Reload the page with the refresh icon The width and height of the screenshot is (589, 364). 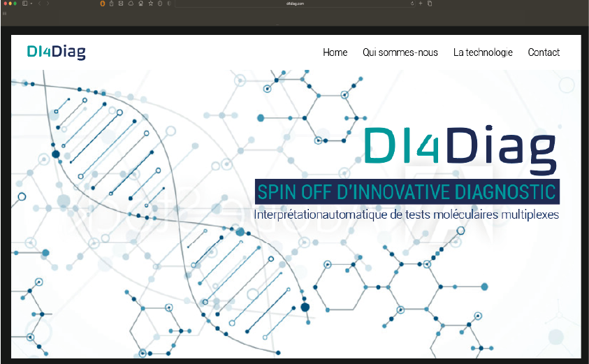(412, 3)
